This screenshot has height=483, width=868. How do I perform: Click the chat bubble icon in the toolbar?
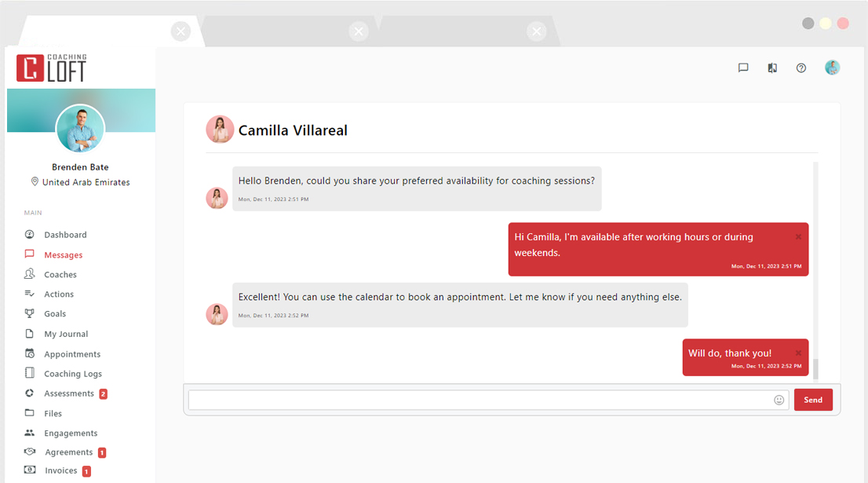point(743,68)
